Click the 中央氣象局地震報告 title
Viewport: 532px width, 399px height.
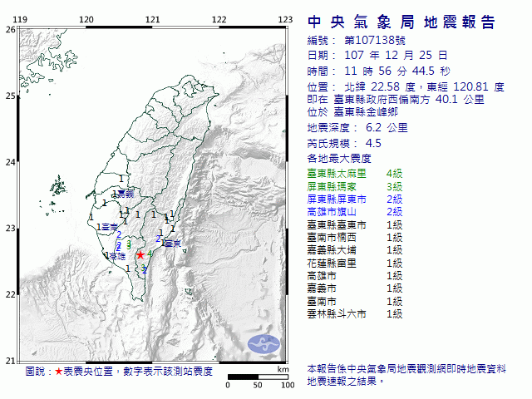[400, 22]
